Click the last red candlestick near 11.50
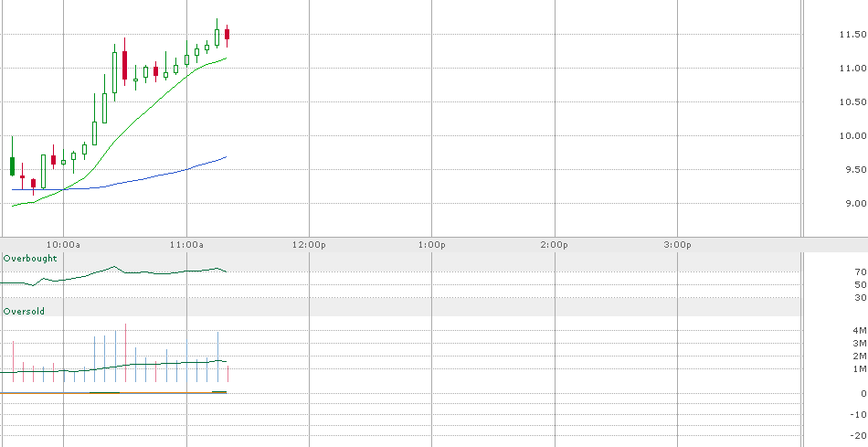868x447 pixels. click(227, 35)
